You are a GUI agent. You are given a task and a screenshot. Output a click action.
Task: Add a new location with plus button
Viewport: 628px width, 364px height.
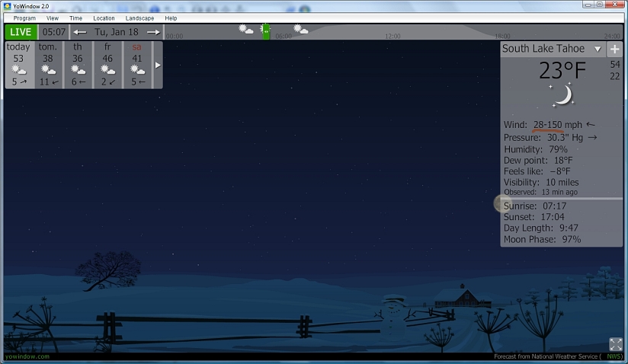point(615,49)
